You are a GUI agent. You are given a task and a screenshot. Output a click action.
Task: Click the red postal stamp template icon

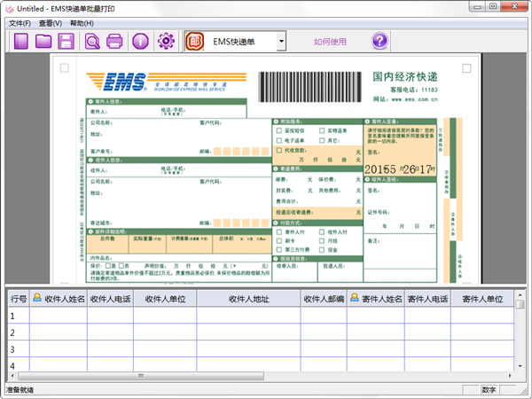[195, 42]
